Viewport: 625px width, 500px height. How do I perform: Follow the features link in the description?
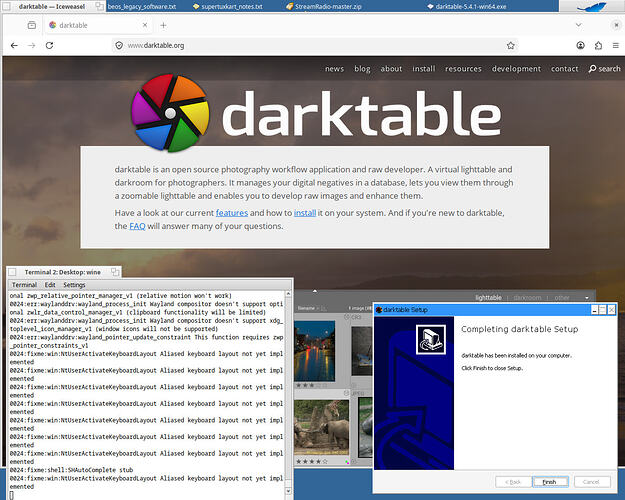coord(232,213)
